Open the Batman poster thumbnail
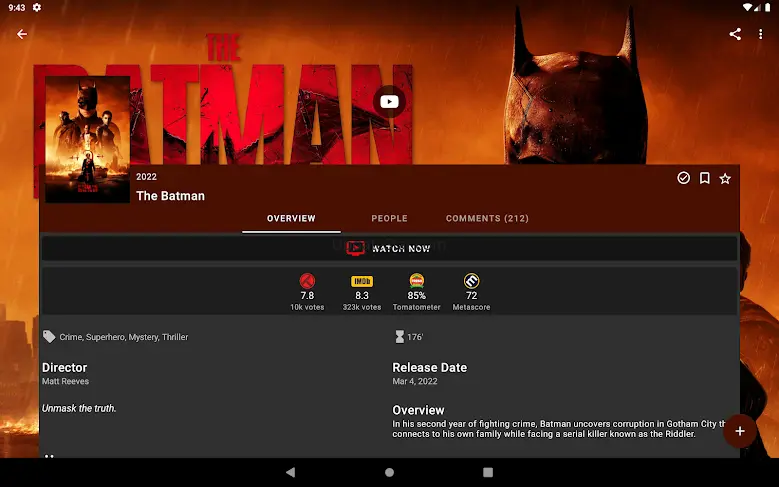 coord(87,139)
